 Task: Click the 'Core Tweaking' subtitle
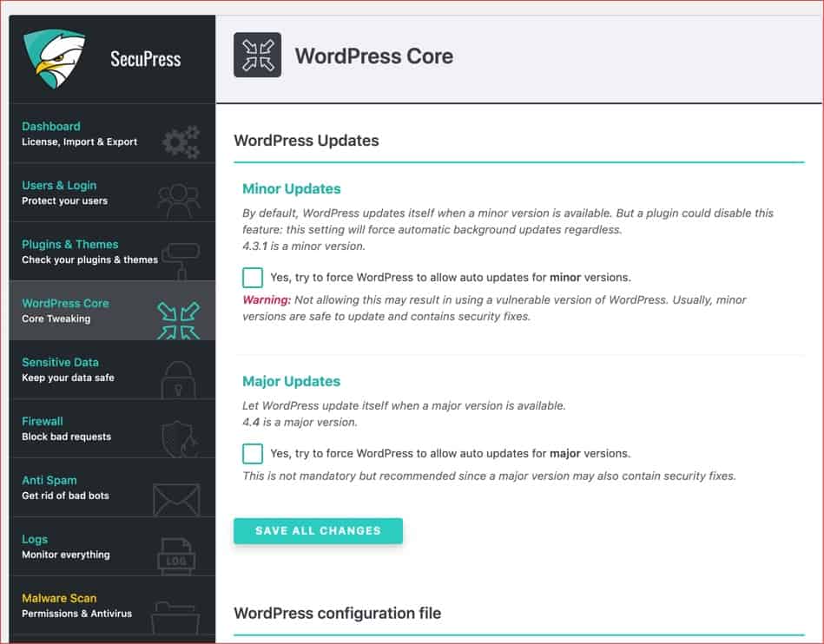[56, 319]
